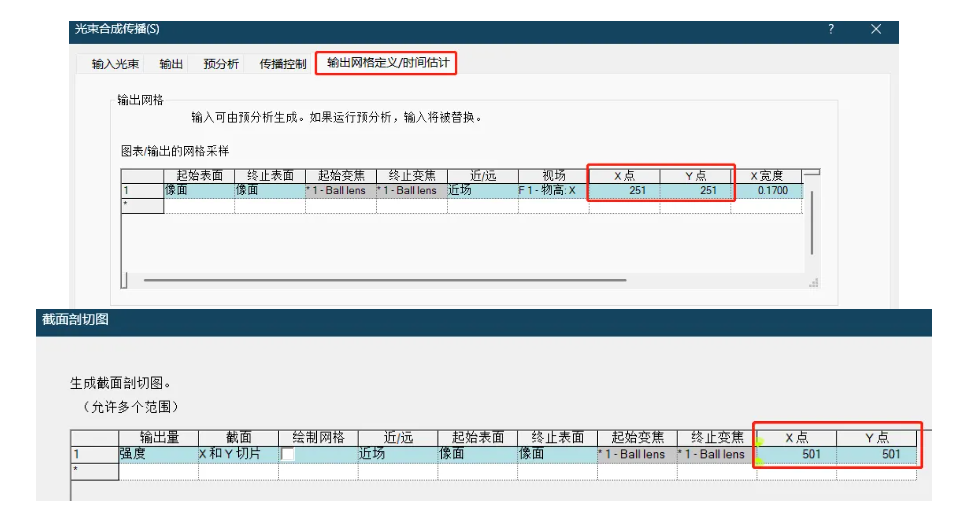Click the horizontal scrollbar under 输出网格 table
957x524 pixels.
400,281
